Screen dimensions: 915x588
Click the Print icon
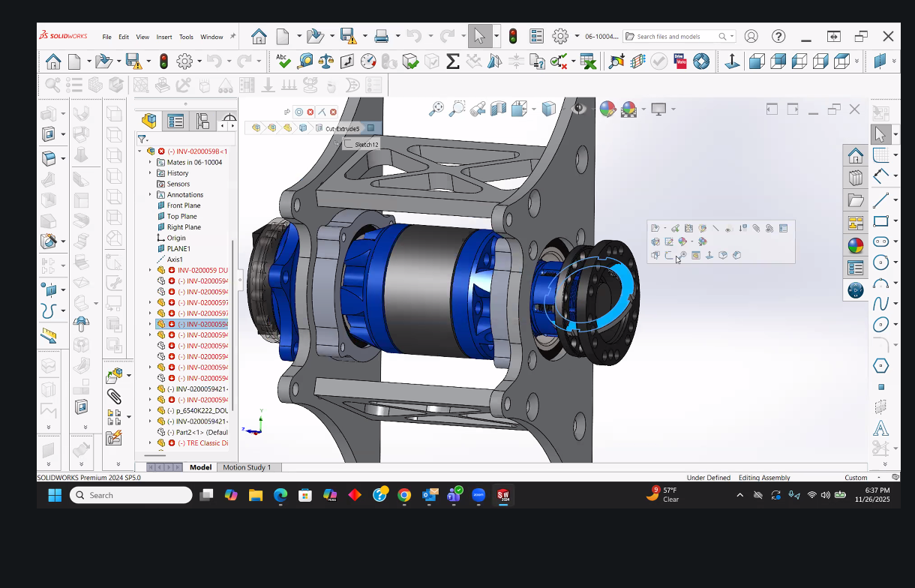381,36
